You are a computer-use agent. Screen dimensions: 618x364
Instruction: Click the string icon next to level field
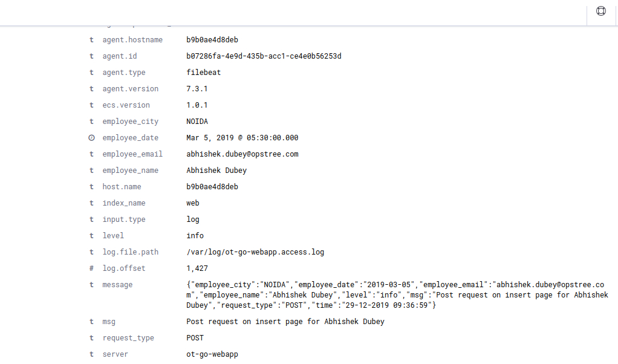click(91, 235)
